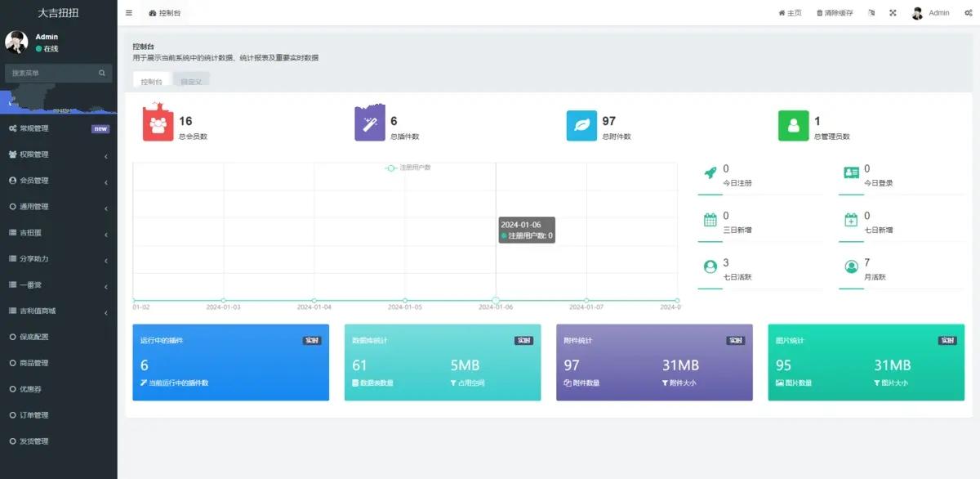Open 保底配置 in the sidebar

(59, 337)
